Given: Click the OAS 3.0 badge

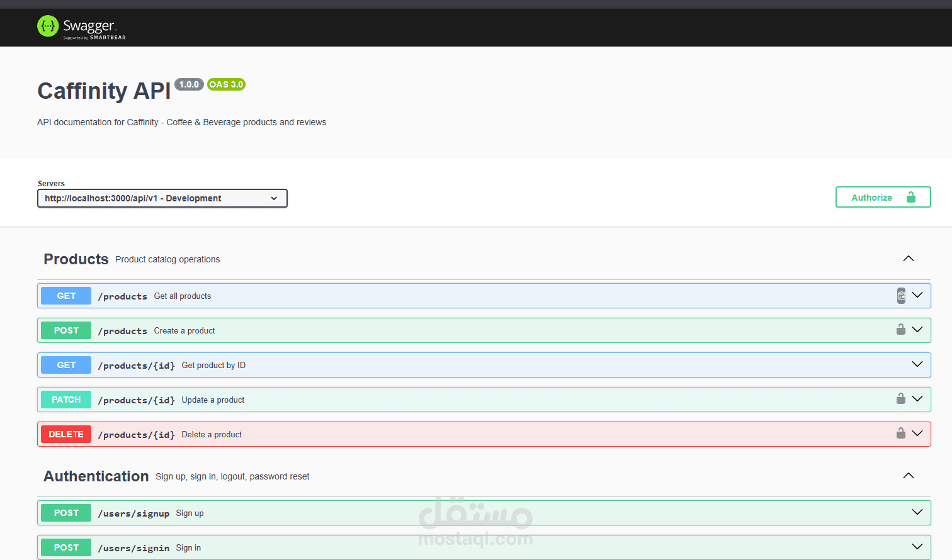Looking at the screenshot, I should (226, 84).
